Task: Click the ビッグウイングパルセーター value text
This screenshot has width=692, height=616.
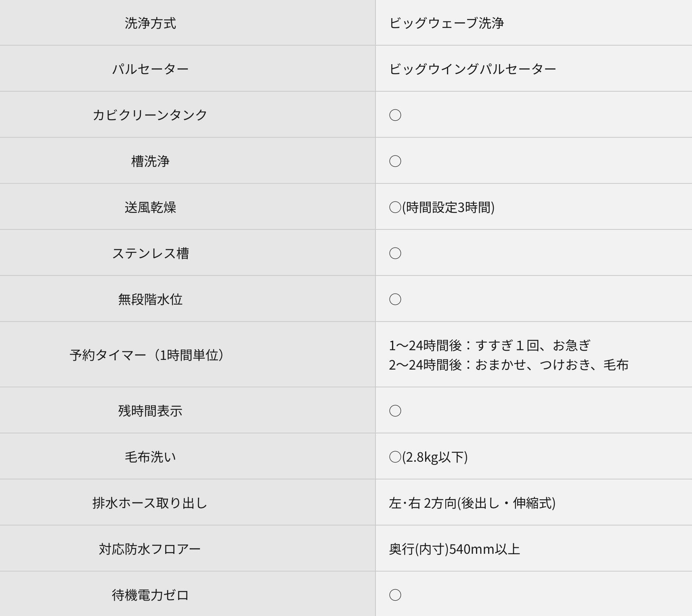Action: coord(472,69)
